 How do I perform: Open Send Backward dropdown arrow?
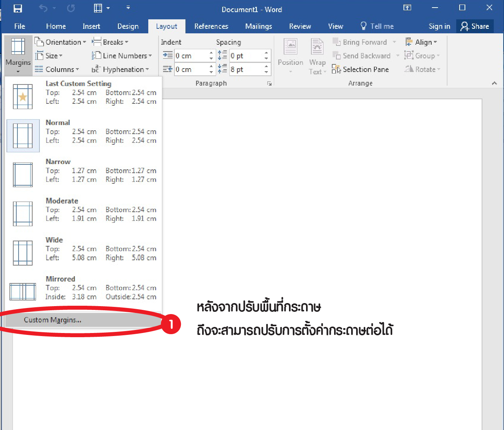click(398, 56)
